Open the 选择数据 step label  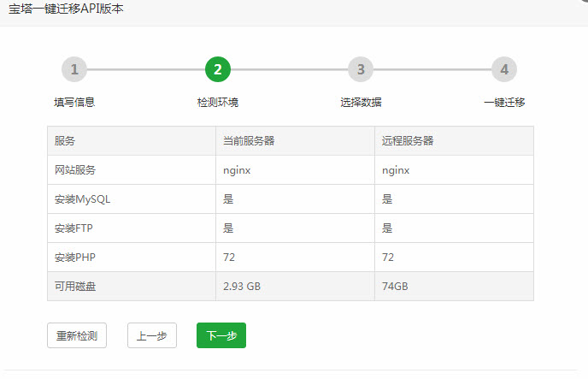click(x=361, y=103)
